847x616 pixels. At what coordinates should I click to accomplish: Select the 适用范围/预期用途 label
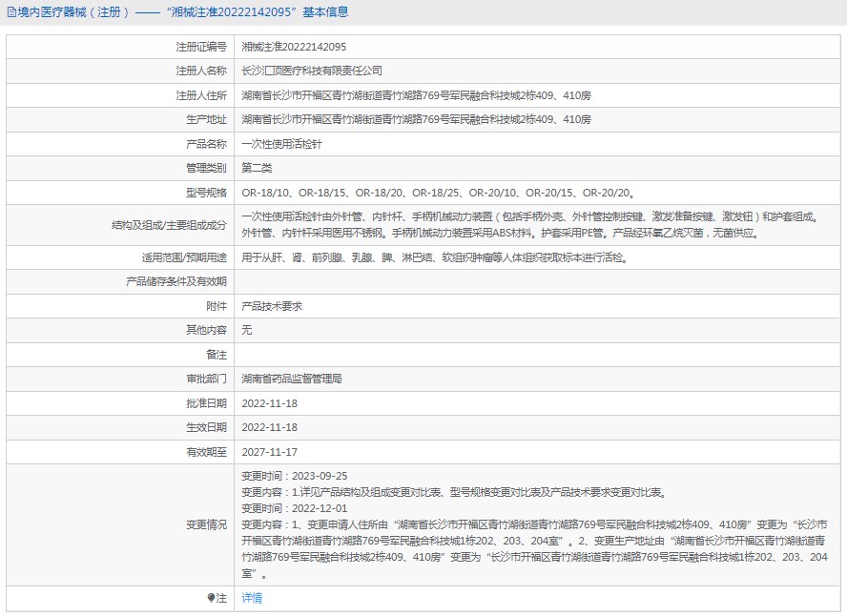coord(184,257)
